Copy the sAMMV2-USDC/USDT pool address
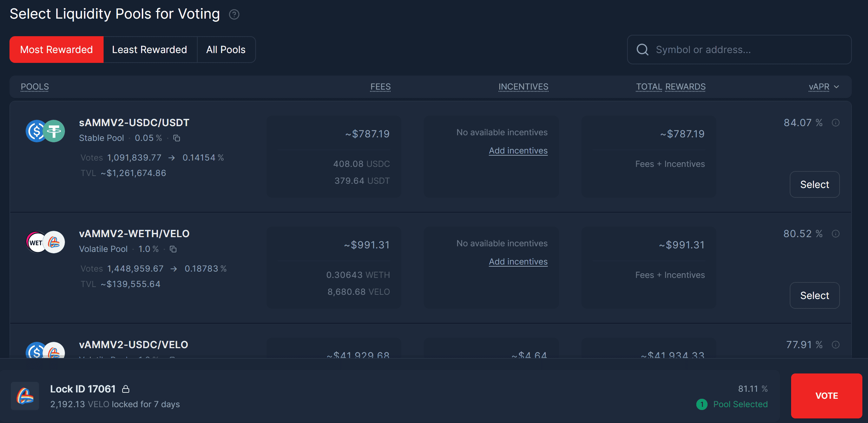The width and height of the screenshot is (868, 423). pos(177,138)
